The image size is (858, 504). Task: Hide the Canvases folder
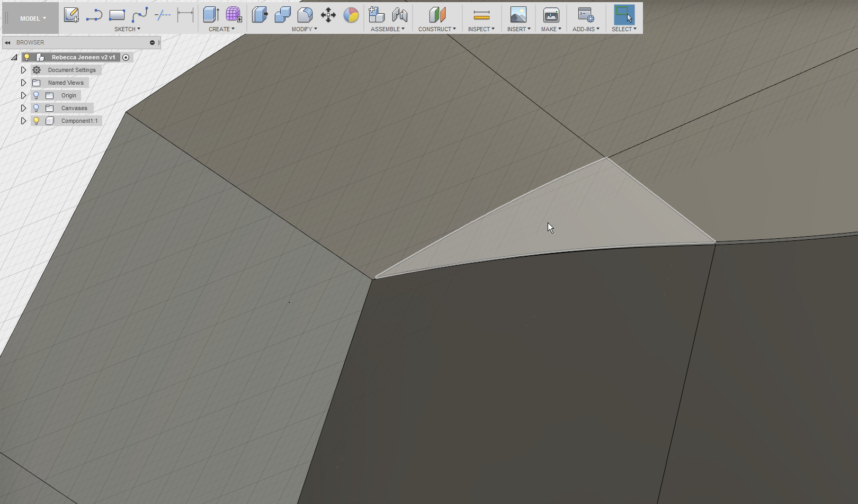(x=36, y=108)
